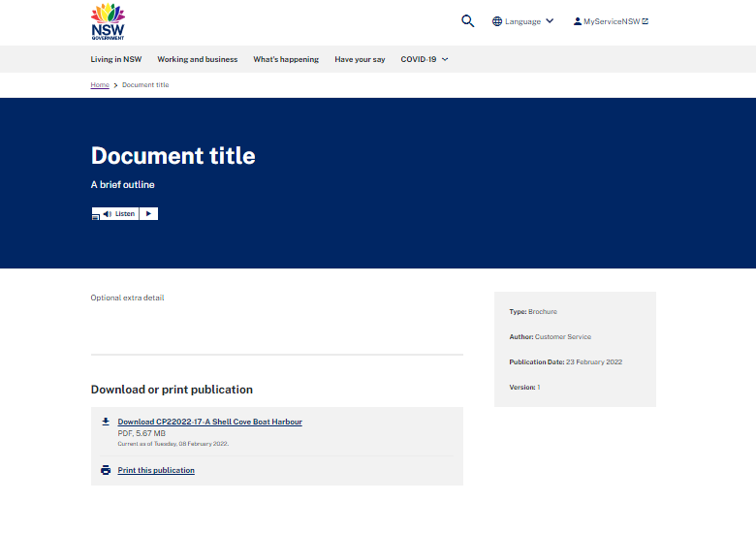Download CP22022-17-A Shell Cove Boat Harbour
The width and height of the screenshot is (756, 533).
209,422
